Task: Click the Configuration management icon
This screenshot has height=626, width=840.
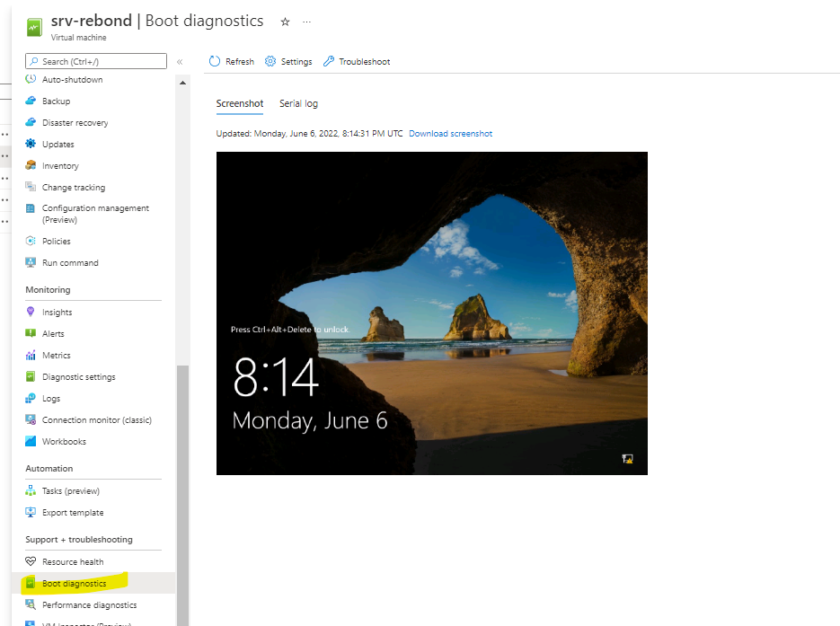Action: point(31,208)
